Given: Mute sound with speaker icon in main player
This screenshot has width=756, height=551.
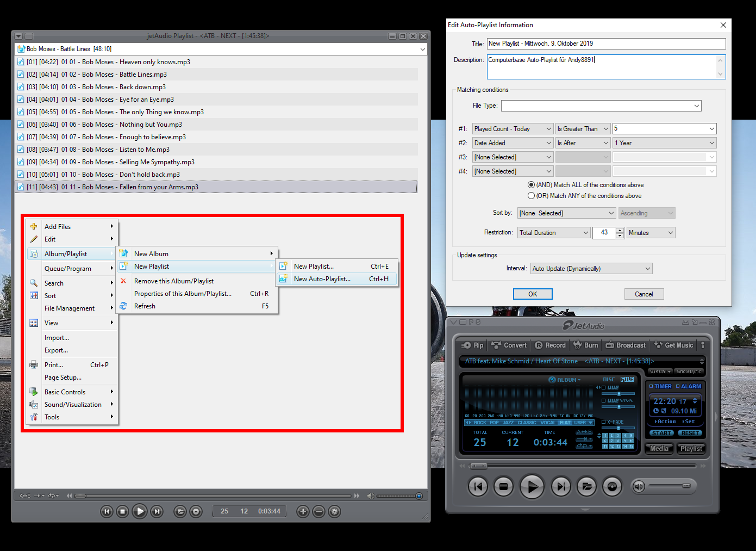Looking at the screenshot, I should pos(639,486).
